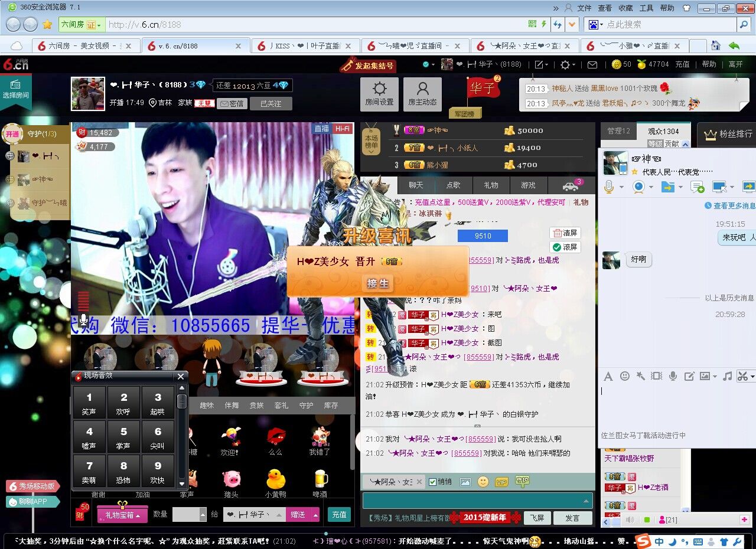The image size is (756, 549).
Task: Mute the speaker icon in bottom group bar
Action: coord(630,519)
